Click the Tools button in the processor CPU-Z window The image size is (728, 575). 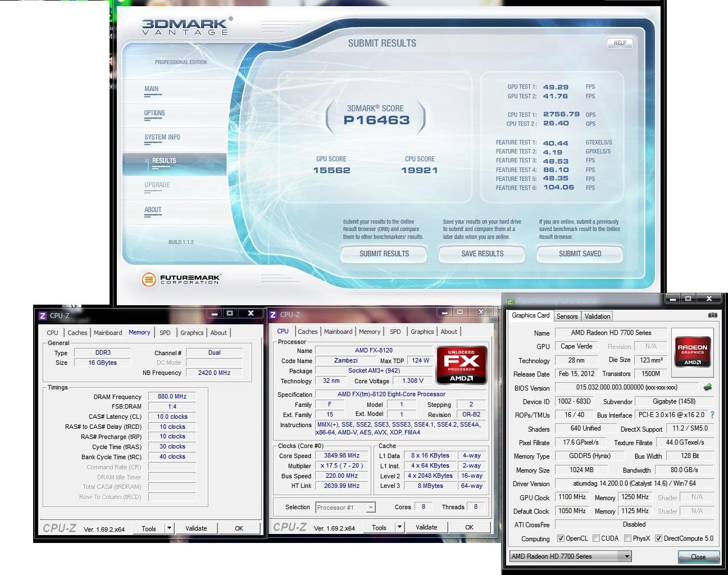[x=379, y=527]
